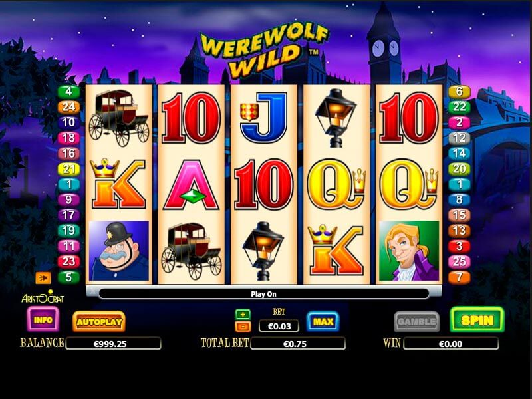Open the INFO paytable button
This screenshot has height=399, width=532.
tap(43, 319)
